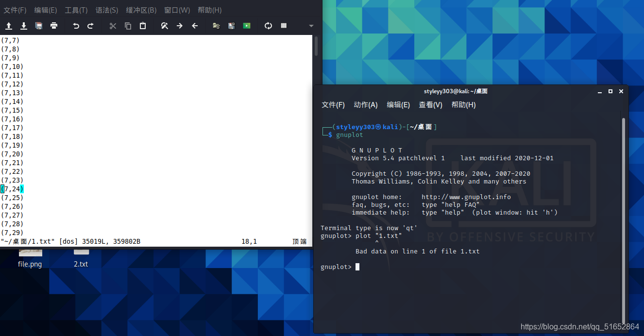
Task: Click the 顶端 indicator in status line
Action: tap(300, 241)
